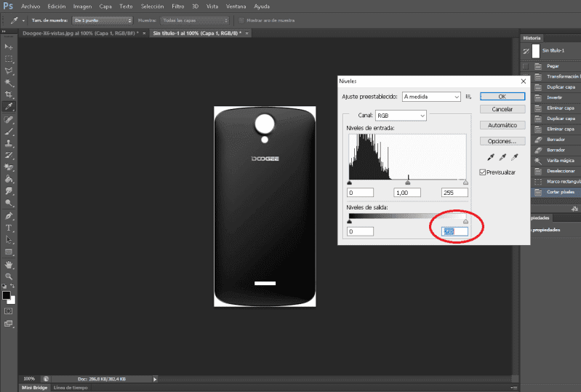The width and height of the screenshot is (581, 392).
Task: Select the Pen tool
Action: tap(9, 216)
